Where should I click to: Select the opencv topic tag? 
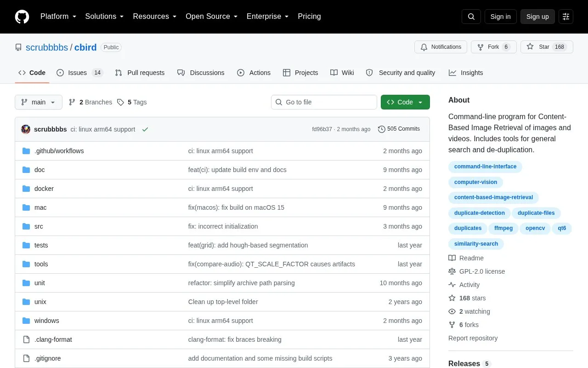(x=535, y=228)
